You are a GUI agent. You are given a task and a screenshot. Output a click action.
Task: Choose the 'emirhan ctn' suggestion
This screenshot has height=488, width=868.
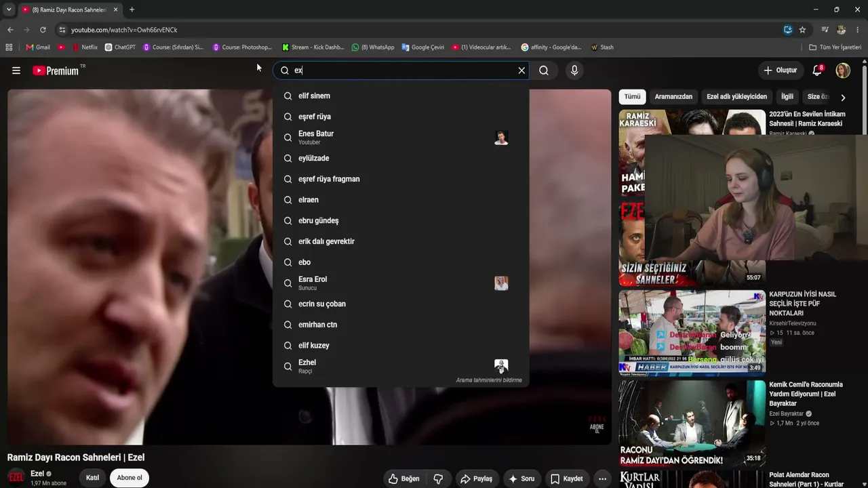(401, 325)
